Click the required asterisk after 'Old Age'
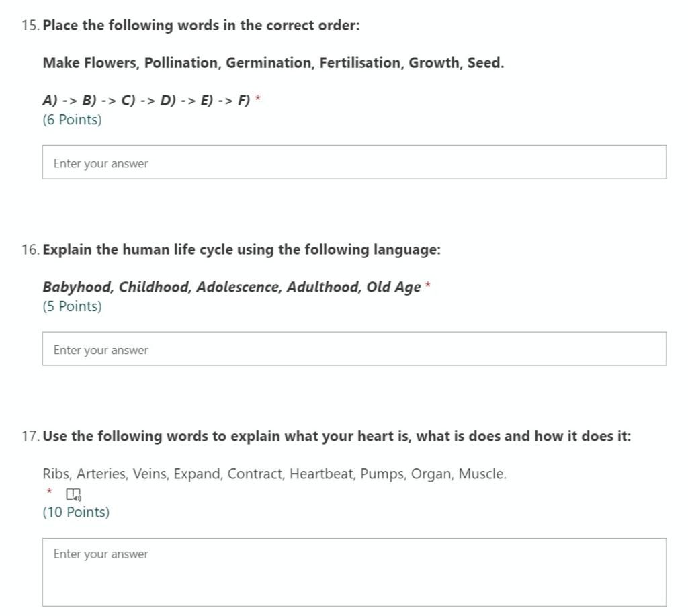This screenshot has width=688, height=616. point(428,285)
